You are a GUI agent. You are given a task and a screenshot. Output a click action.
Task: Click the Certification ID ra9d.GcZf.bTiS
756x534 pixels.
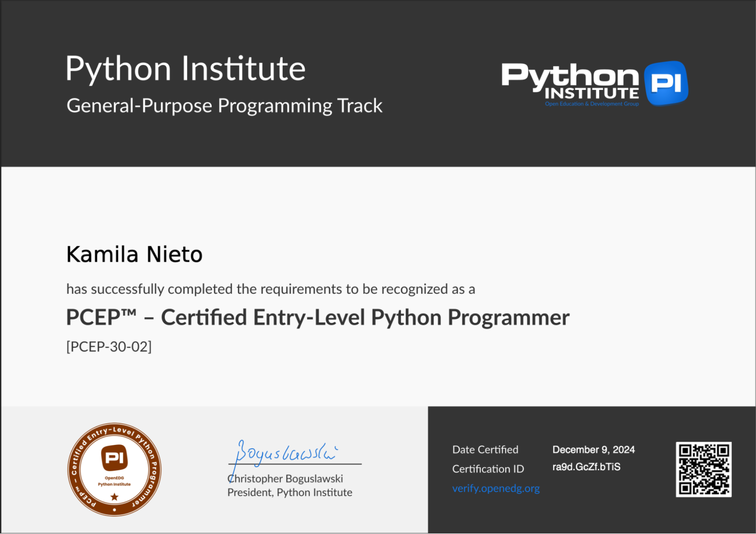pos(586,467)
